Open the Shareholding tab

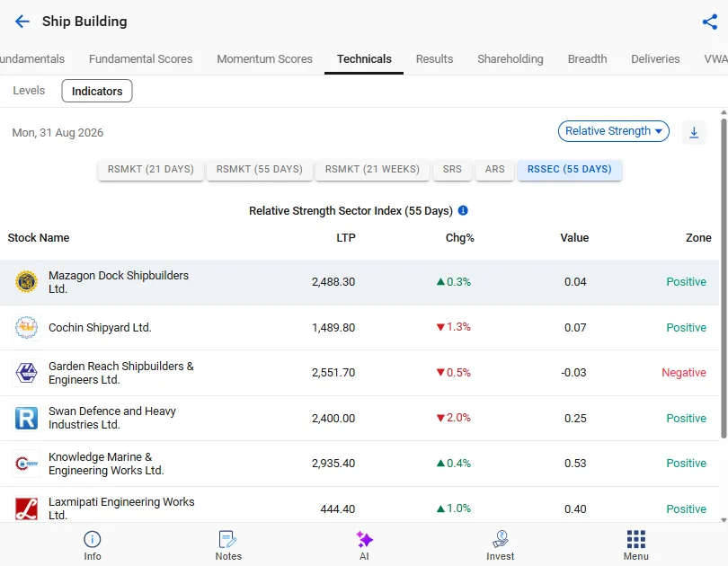pos(510,59)
